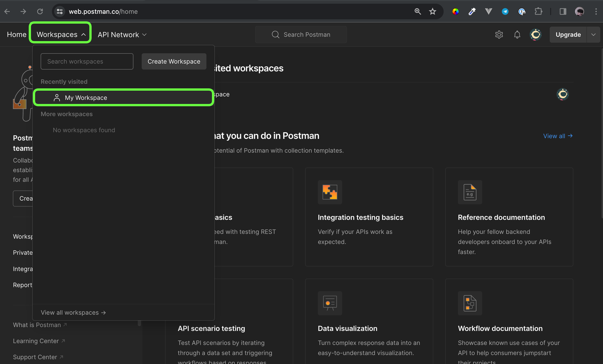Click the Workflow documentation template icon

tap(470, 303)
